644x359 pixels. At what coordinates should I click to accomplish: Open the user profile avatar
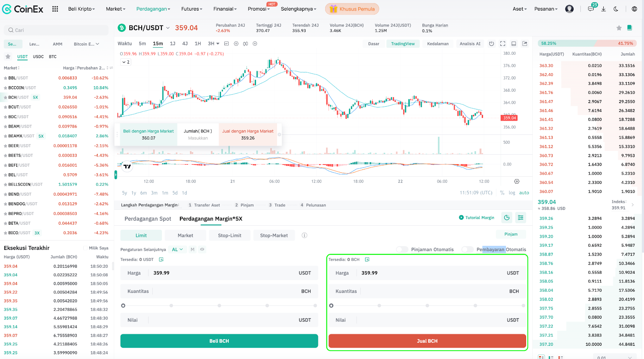pos(569,9)
